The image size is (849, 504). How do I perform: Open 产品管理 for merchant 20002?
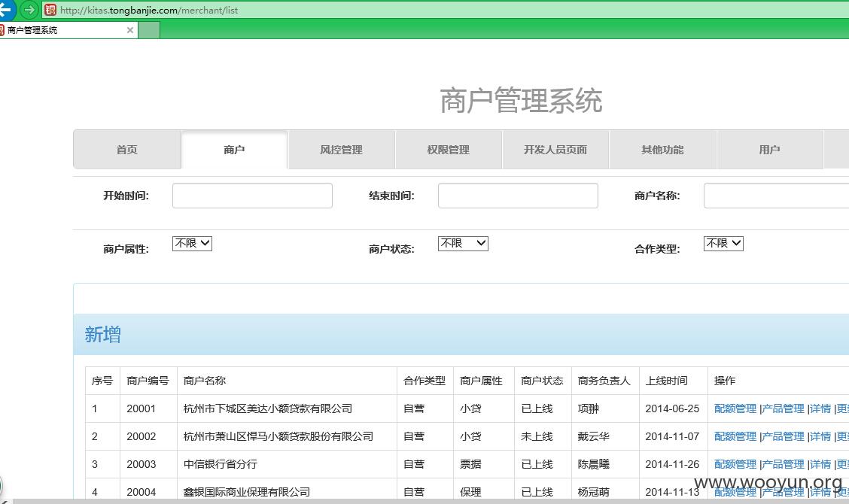click(x=783, y=436)
